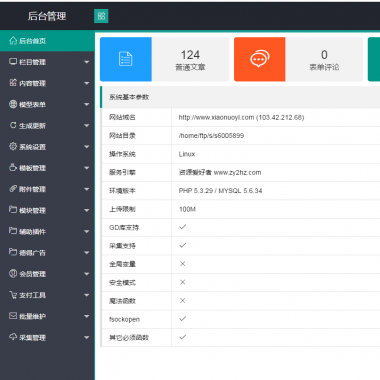
Task: Click the http://www.xiaonuoyl.com domain value
Action: [x=216, y=117]
